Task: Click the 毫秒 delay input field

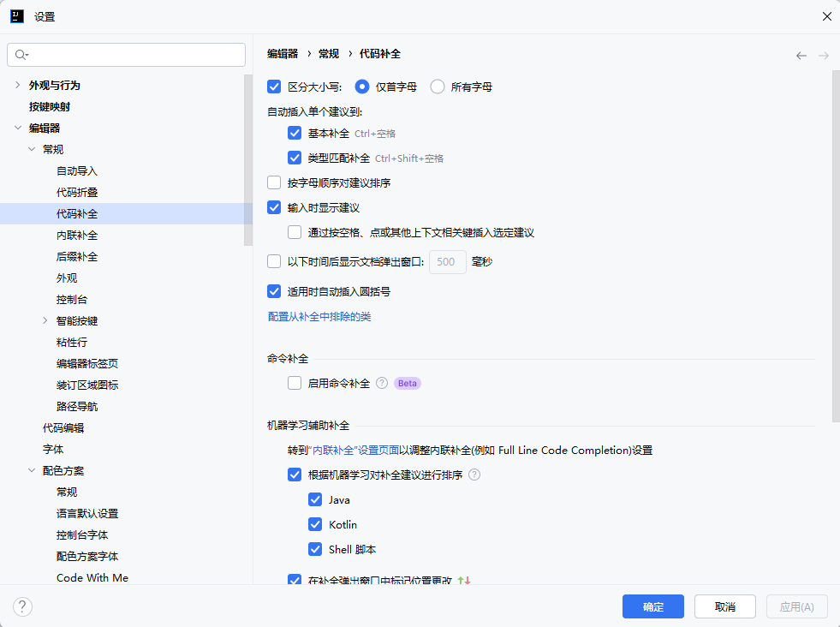Action: [447, 262]
